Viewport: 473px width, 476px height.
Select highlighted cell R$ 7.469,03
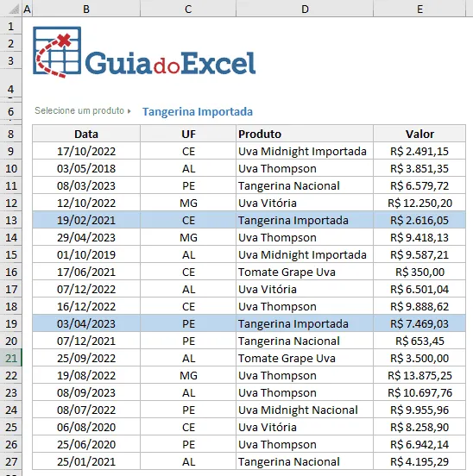click(x=419, y=323)
